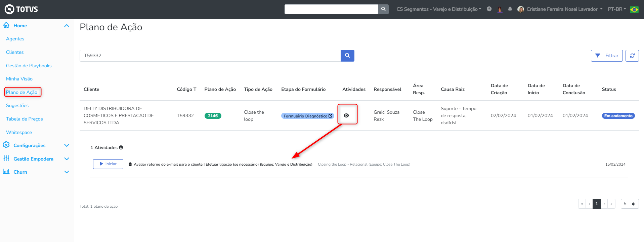The width and height of the screenshot is (644, 242).
Task: Click the Data de Criação header
Action: 499,89
